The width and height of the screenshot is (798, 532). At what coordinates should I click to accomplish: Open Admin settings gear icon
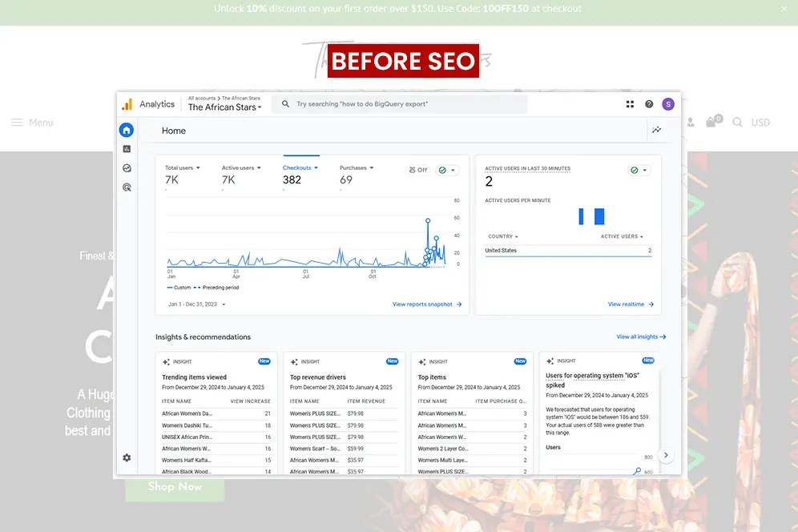[127, 457]
